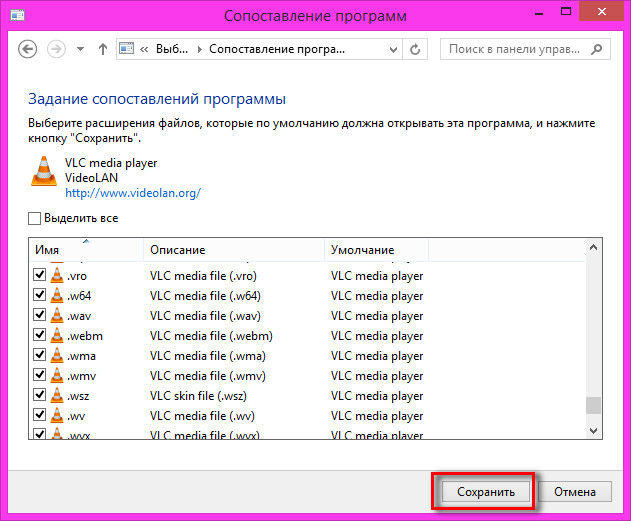Click the list scrollbar up arrow

pos(593,247)
